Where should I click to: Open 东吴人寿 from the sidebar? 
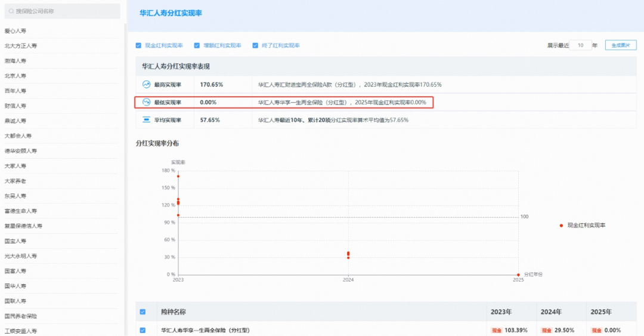click(15, 196)
